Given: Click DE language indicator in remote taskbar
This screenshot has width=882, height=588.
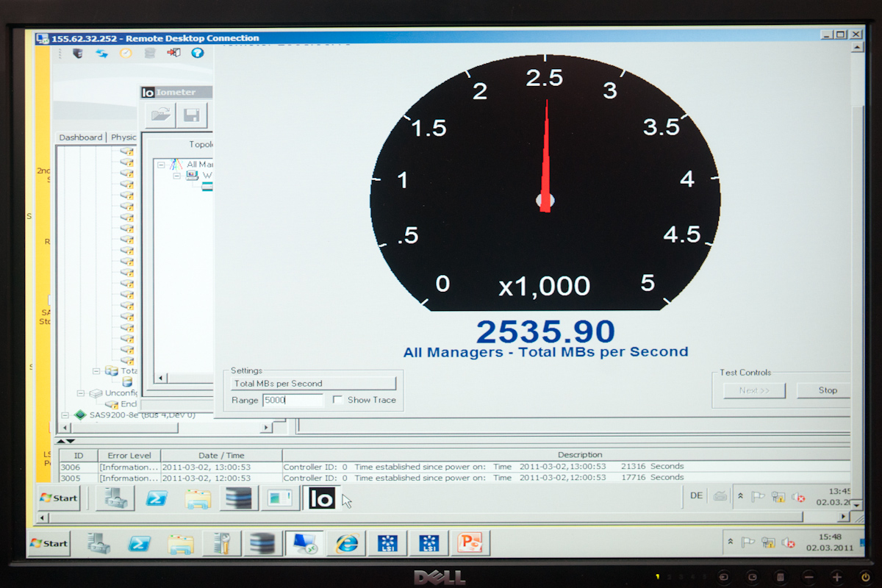Looking at the screenshot, I should (696, 496).
